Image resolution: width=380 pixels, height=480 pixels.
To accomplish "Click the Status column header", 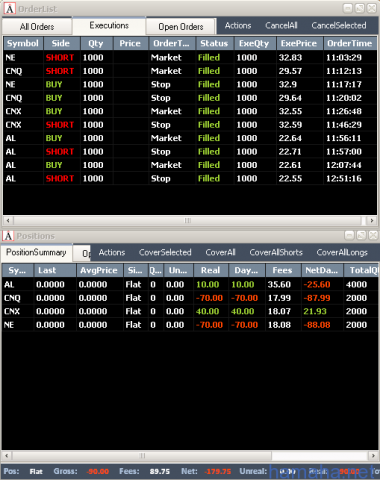I will click(215, 43).
